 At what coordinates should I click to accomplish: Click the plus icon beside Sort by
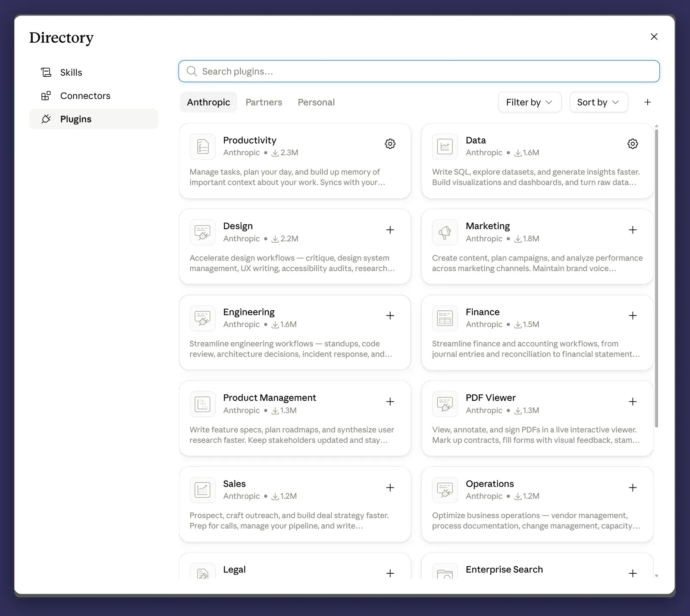coord(647,102)
